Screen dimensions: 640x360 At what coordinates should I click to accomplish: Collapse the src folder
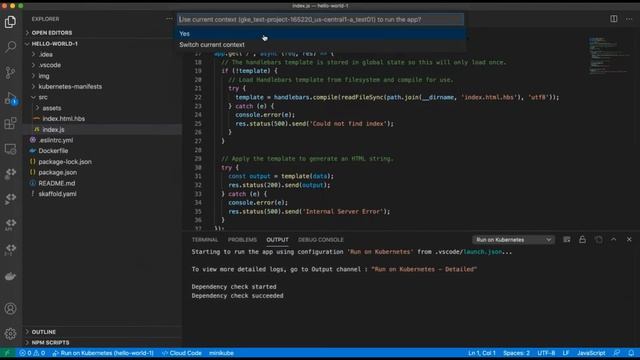102,97
